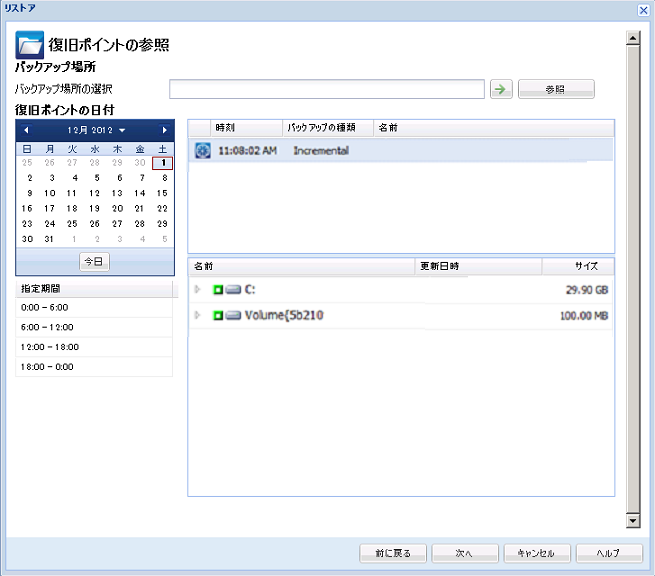
Task: Close the リストア dialog window
Action: [644, 8]
